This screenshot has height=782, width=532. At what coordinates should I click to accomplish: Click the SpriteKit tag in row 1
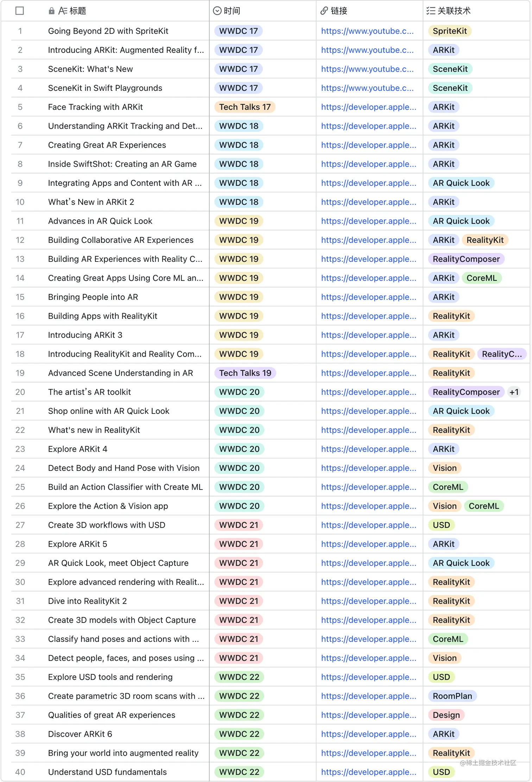click(450, 31)
